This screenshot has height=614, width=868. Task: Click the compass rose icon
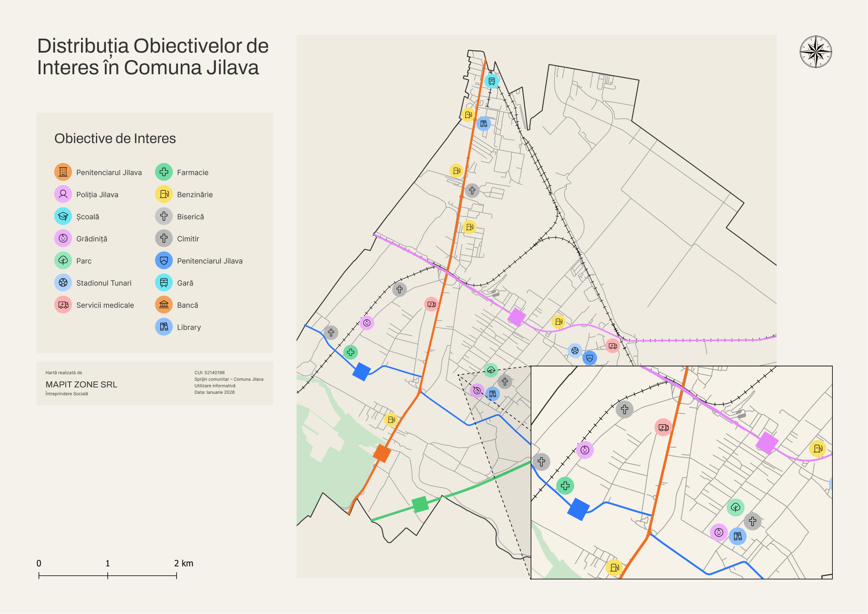coord(815,52)
